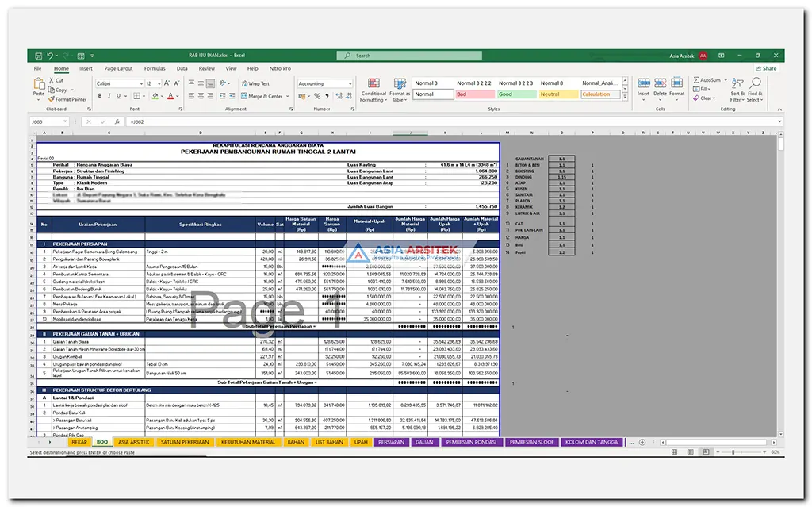This screenshot has height=507, width=812.
Task: Open Conditional Formatting menu
Action: click(x=373, y=90)
